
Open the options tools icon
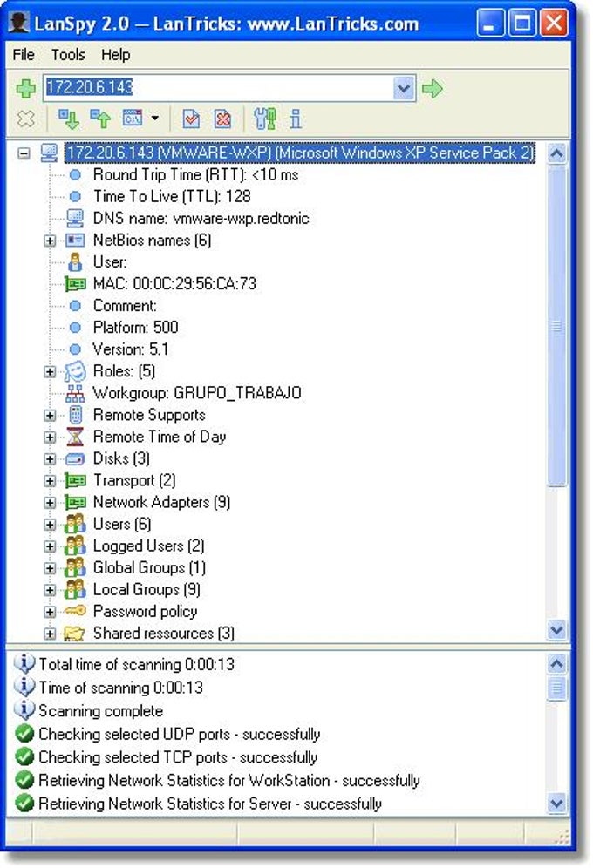pos(265,119)
